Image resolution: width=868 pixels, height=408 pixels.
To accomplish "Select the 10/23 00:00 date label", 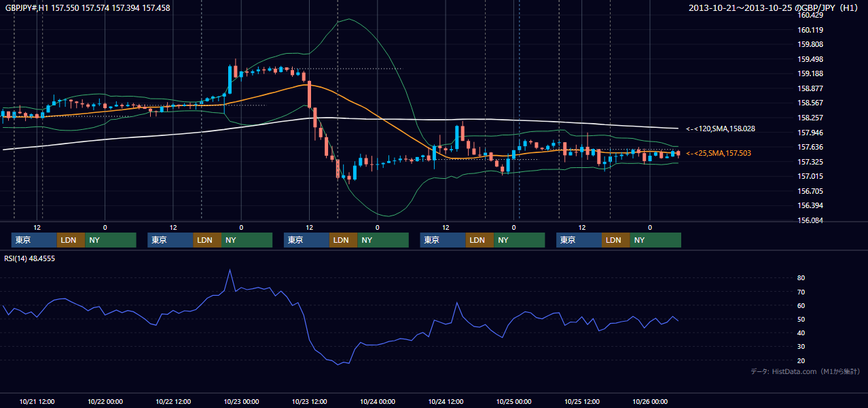I will coord(241,401).
